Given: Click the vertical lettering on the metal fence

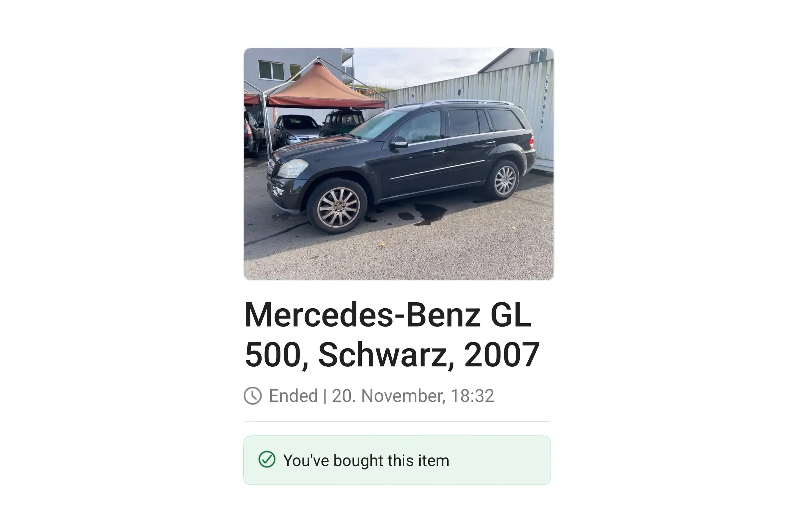Looking at the screenshot, I should (544, 102).
